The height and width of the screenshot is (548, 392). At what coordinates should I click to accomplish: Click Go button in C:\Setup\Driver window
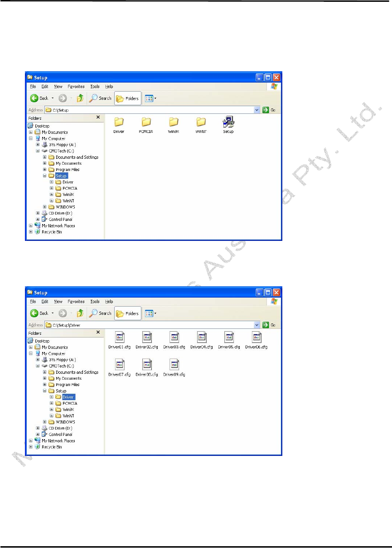[269, 325]
